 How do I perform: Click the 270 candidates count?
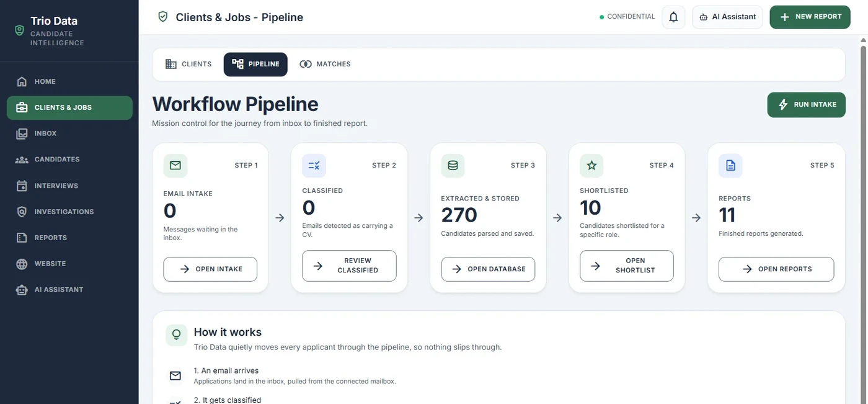click(x=459, y=215)
